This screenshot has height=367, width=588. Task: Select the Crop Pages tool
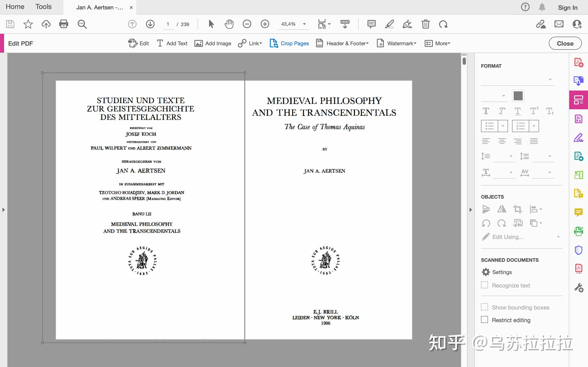pyautogui.click(x=289, y=43)
